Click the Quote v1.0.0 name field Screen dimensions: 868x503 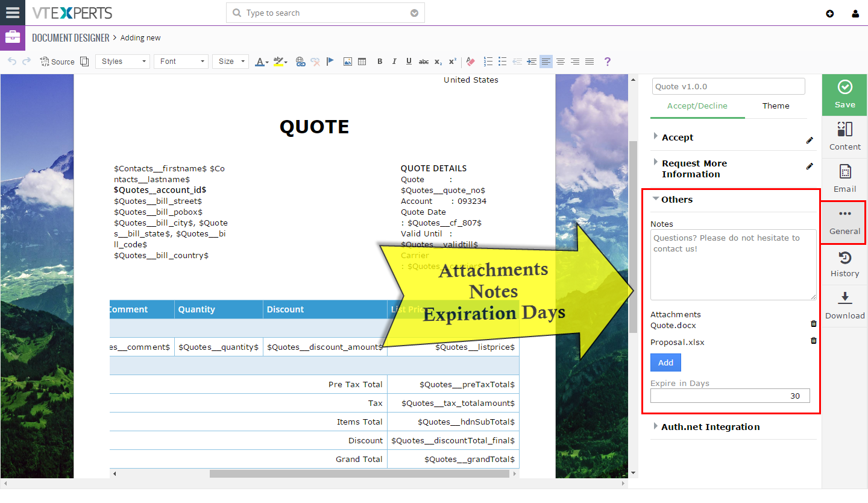click(x=728, y=86)
